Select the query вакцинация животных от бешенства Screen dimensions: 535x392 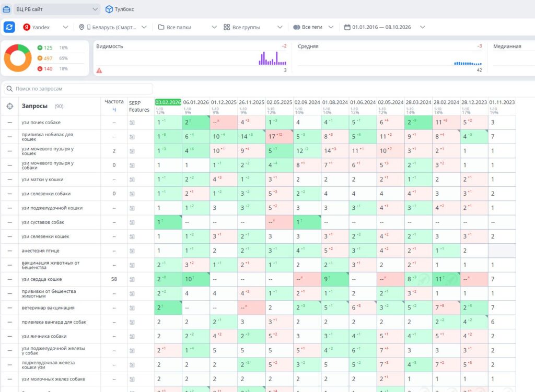point(51,265)
